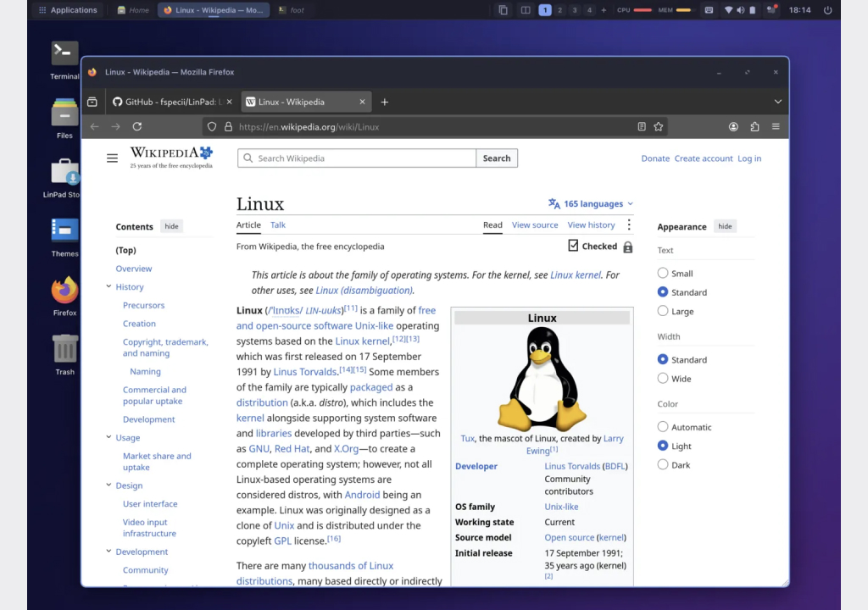Collapse the History section in Contents
868x610 pixels.
point(108,286)
